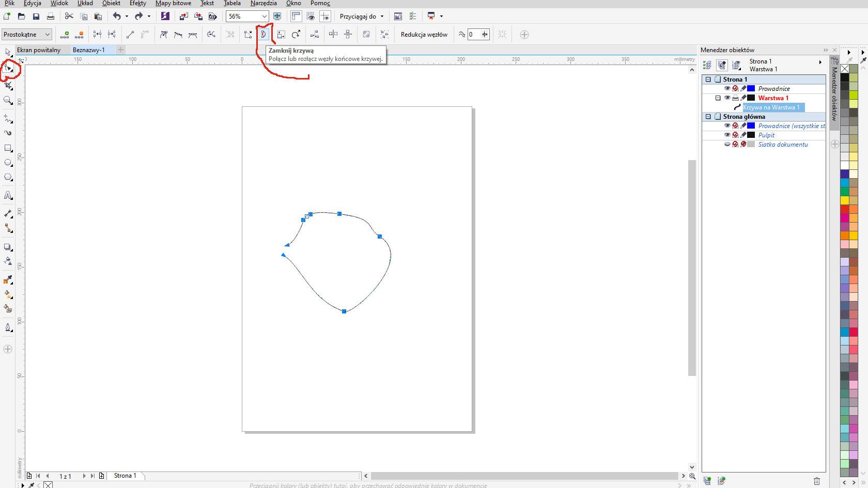Switch to the Ekran powitalny tab
The image size is (868, 488).
coord(39,50)
